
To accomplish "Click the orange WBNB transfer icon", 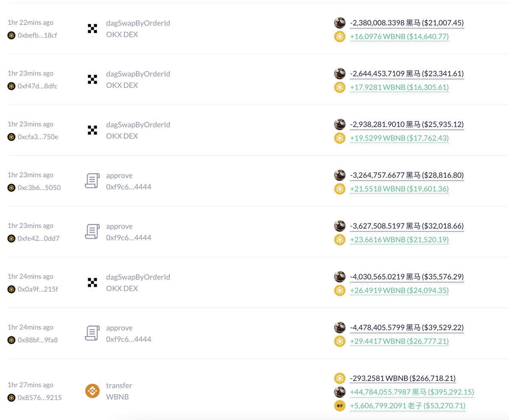I will [92, 391].
